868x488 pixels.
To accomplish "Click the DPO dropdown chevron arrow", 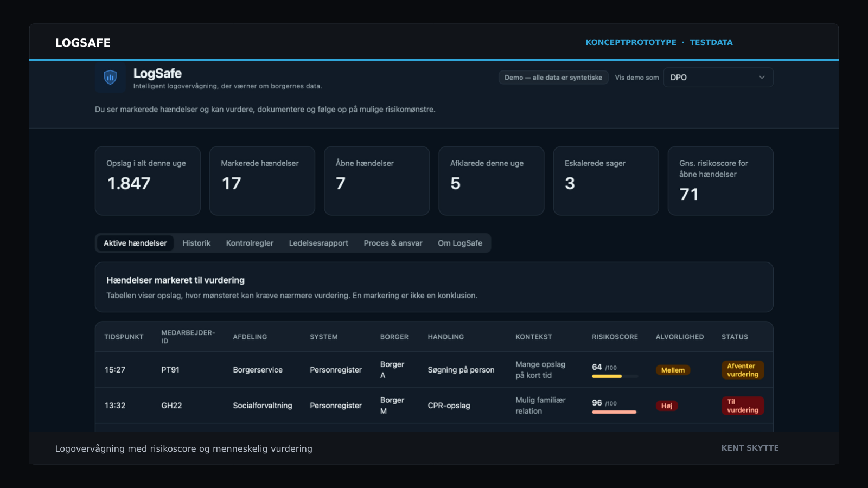I will tap(762, 78).
